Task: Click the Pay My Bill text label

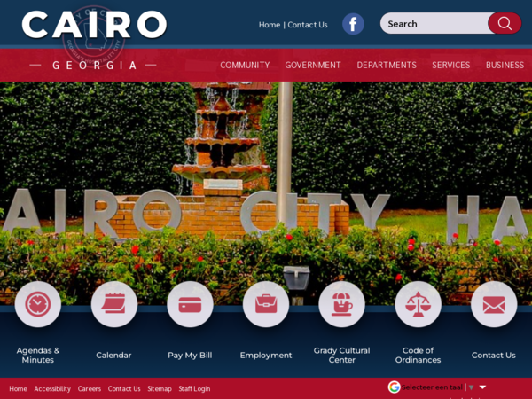Action: [x=190, y=356]
